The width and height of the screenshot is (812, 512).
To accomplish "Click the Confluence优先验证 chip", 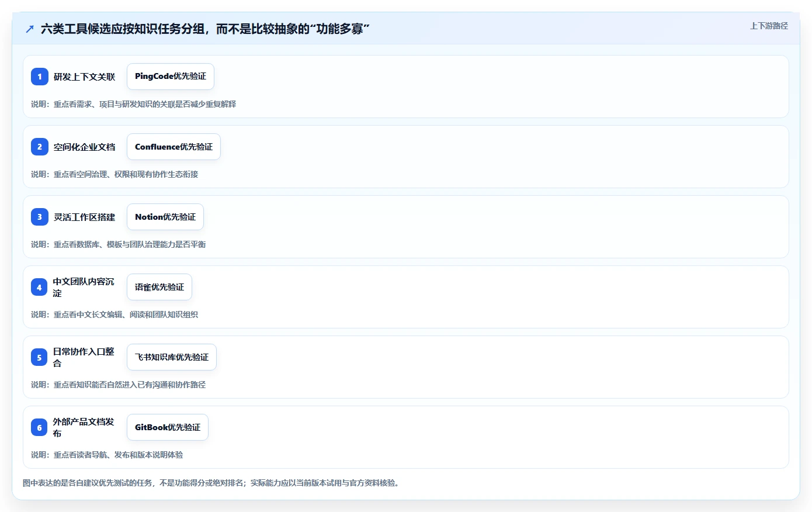I will [x=173, y=147].
